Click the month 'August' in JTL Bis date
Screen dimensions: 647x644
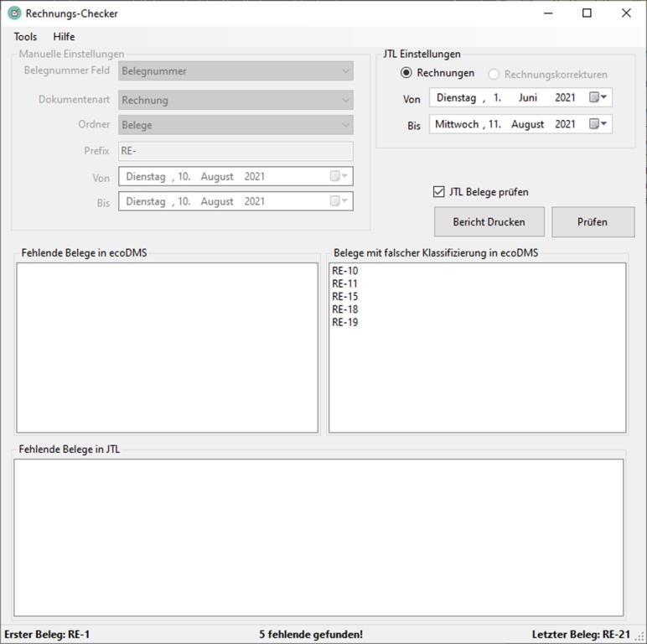528,124
